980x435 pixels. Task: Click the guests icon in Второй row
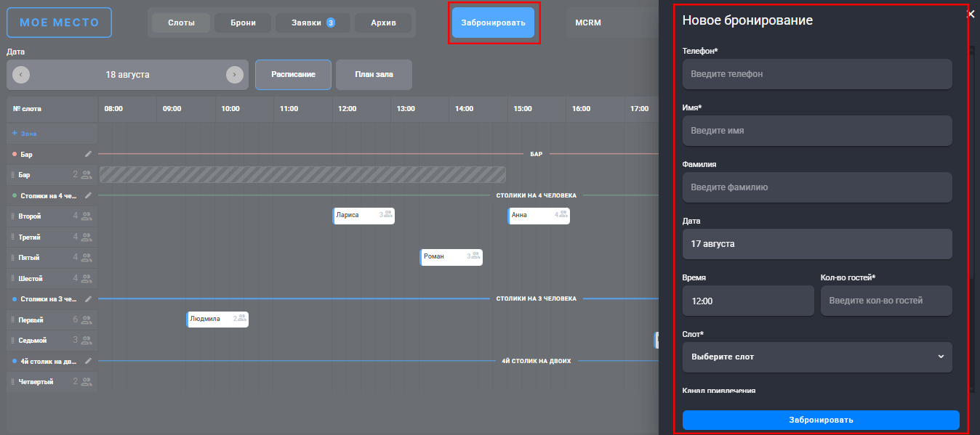pyautogui.click(x=87, y=216)
